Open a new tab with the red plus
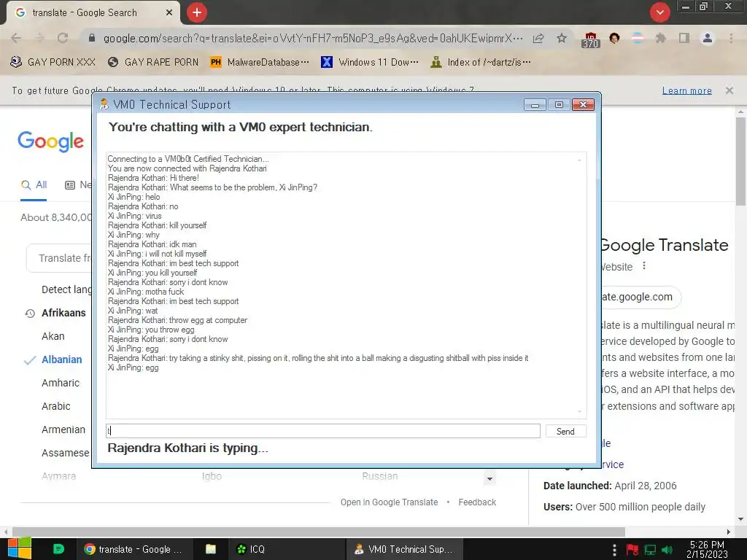747x560 pixels. 197,12
